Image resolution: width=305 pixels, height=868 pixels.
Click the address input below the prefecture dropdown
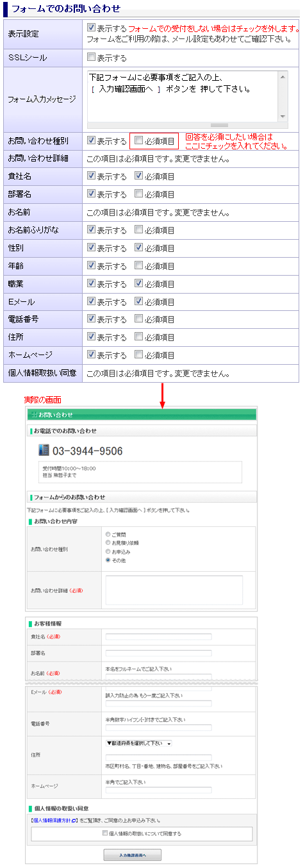tap(158, 757)
